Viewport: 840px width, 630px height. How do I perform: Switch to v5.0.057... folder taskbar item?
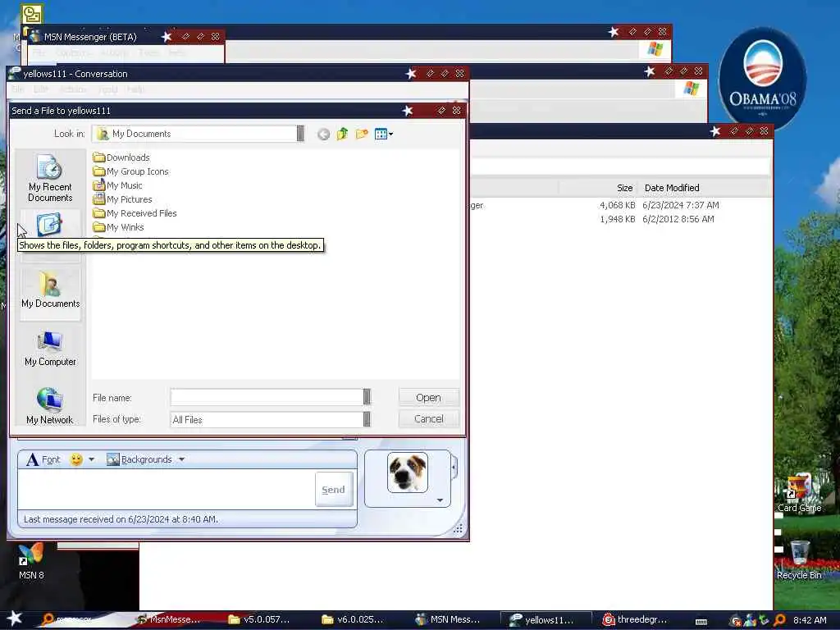click(260, 619)
